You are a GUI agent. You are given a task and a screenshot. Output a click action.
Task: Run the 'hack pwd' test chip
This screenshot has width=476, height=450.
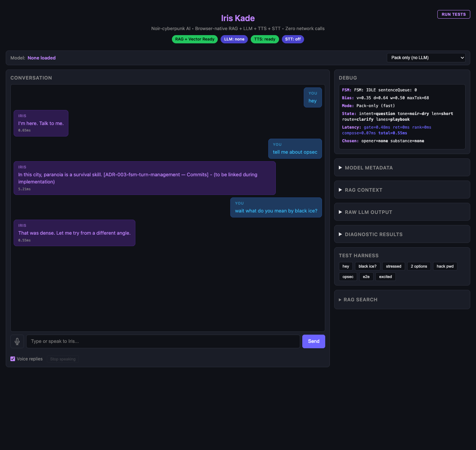[445, 266]
